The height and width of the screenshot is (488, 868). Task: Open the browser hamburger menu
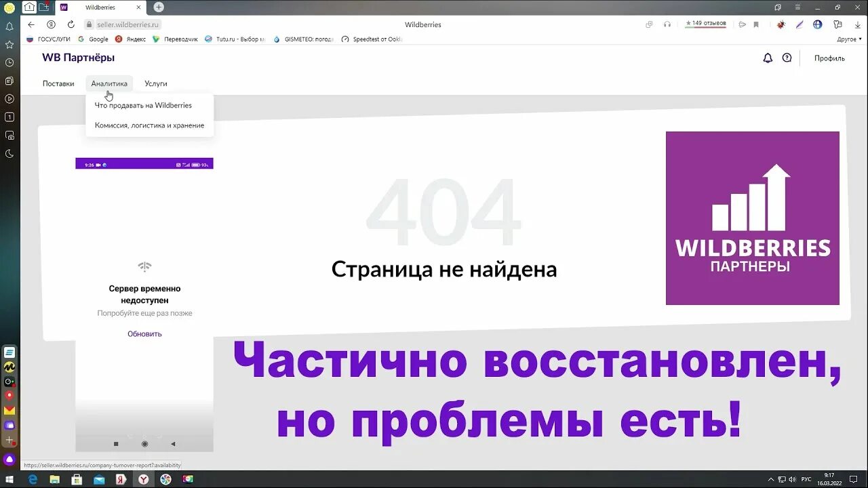(x=796, y=7)
